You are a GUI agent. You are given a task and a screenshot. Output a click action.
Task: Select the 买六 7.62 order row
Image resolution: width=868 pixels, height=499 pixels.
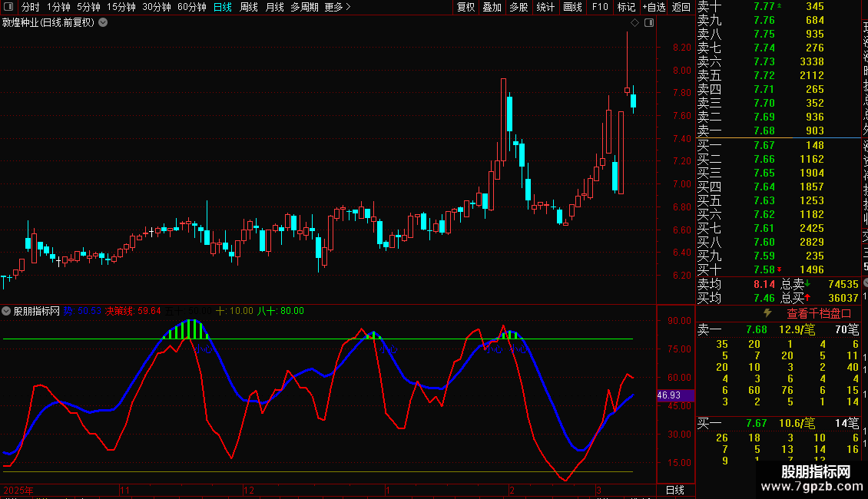tap(778, 215)
